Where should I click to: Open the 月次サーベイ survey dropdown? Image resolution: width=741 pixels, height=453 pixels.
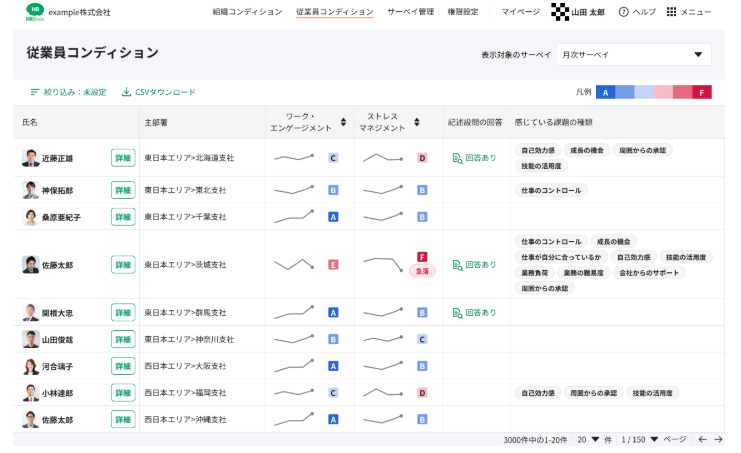(633, 55)
